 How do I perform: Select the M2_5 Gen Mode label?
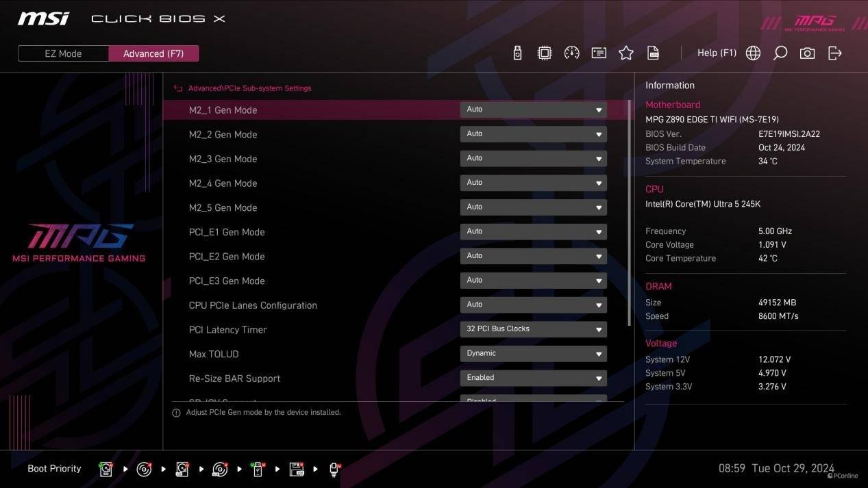(223, 208)
